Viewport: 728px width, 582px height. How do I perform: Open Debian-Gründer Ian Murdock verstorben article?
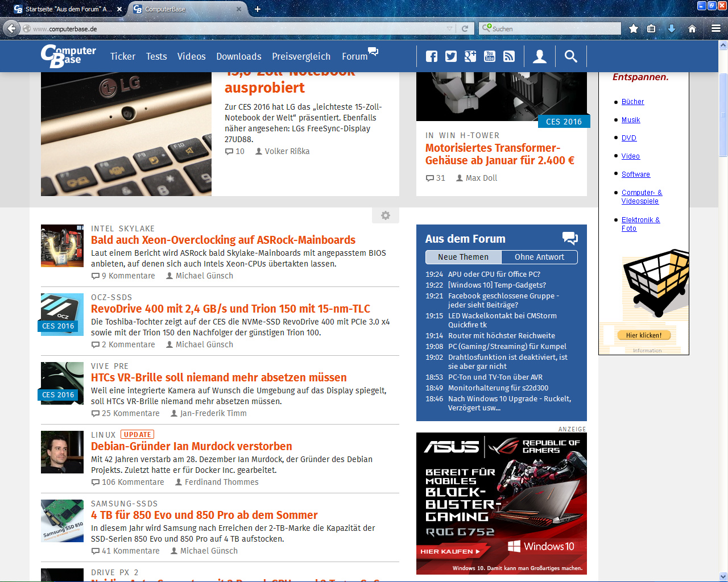coord(192,446)
